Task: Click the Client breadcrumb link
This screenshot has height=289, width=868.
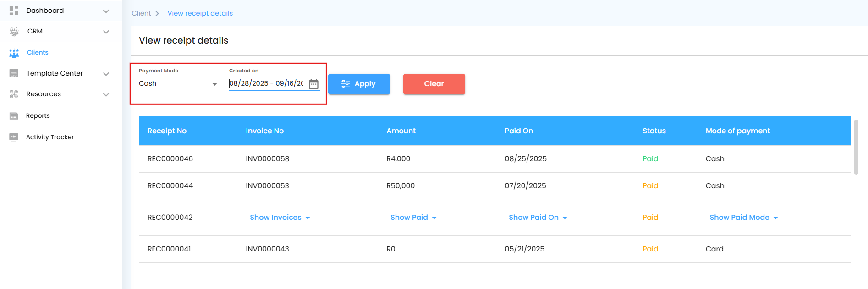Action: [x=141, y=13]
